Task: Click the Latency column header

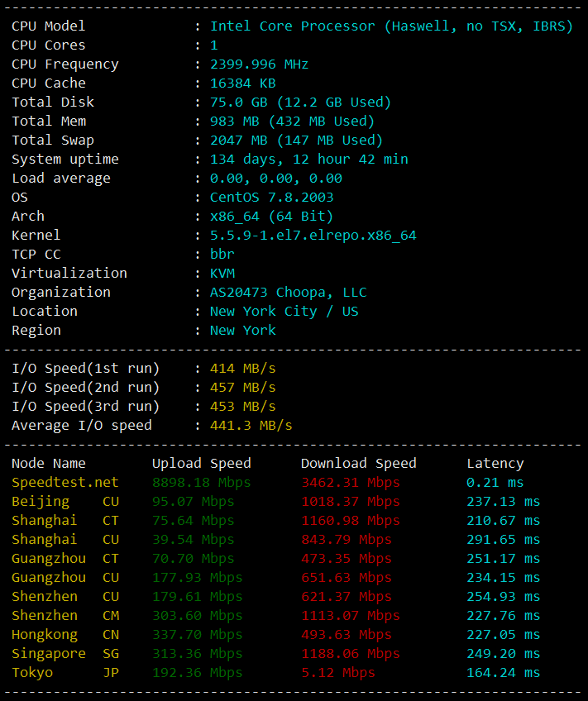Action: [x=495, y=464]
